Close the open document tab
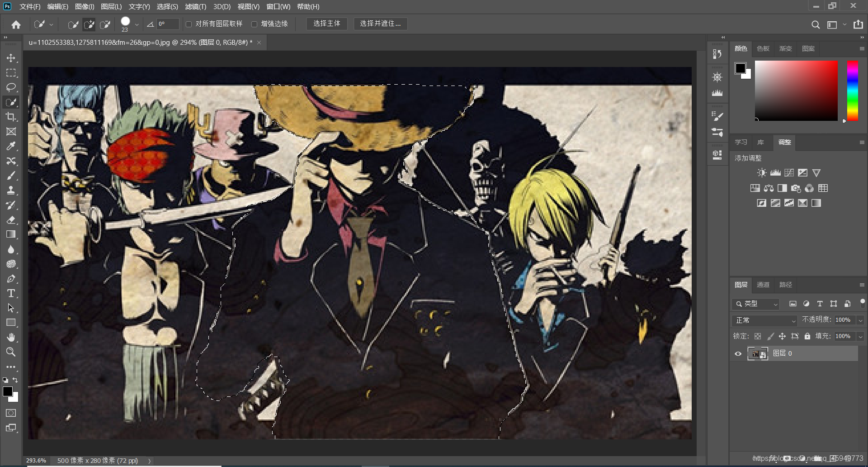This screenshot has height=467, width=868. point(259,43)
